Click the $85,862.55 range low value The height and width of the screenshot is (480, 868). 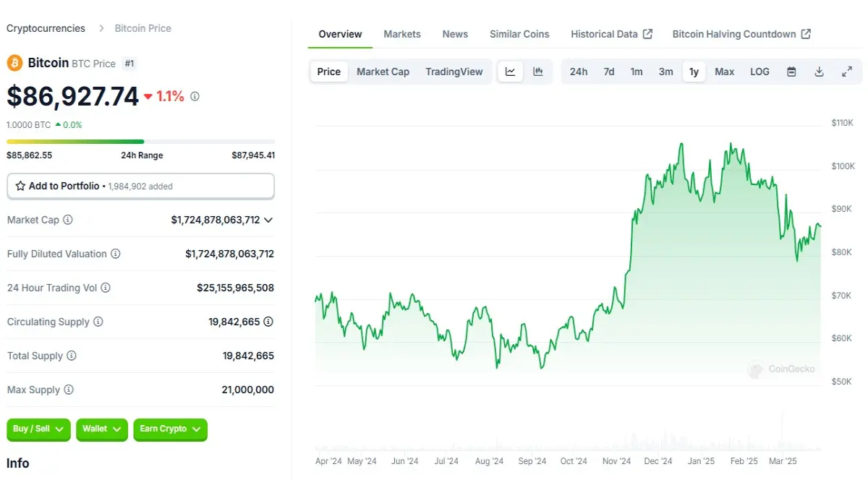(x=29, y=155)
